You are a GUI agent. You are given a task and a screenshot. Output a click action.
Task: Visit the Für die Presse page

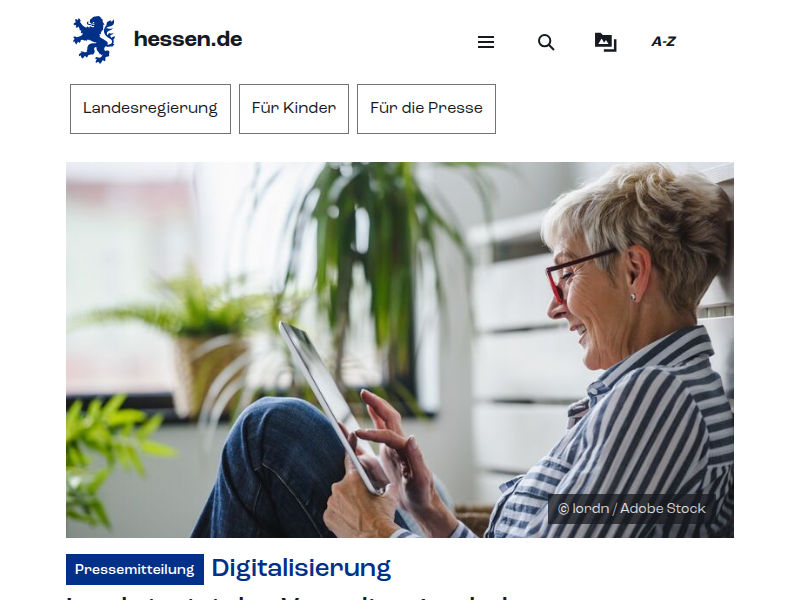tap(427, 109)
